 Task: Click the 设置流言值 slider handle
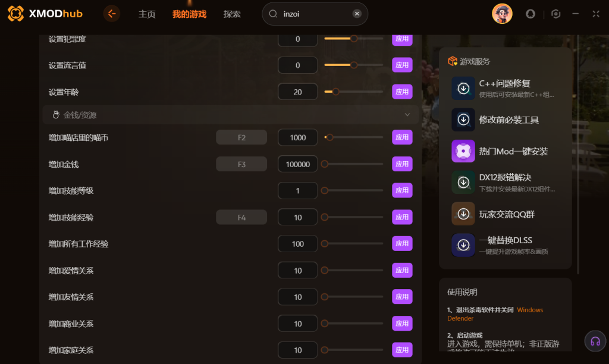[x=354, y=65]
